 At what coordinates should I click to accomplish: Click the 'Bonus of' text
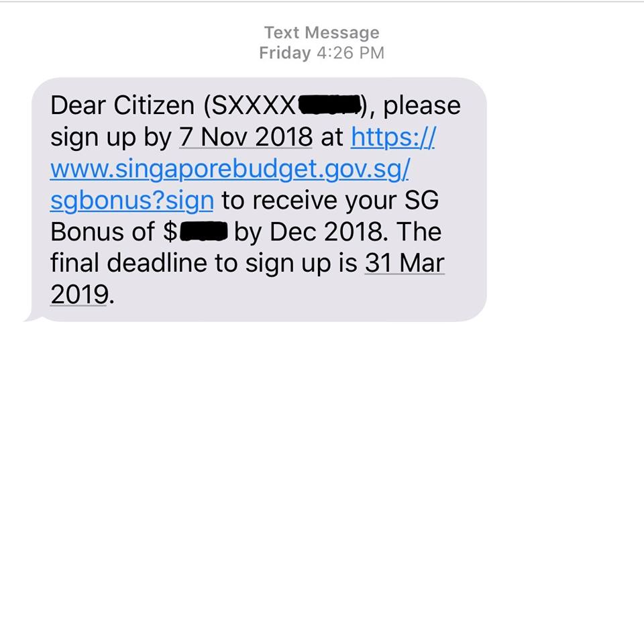click(103, 232)
